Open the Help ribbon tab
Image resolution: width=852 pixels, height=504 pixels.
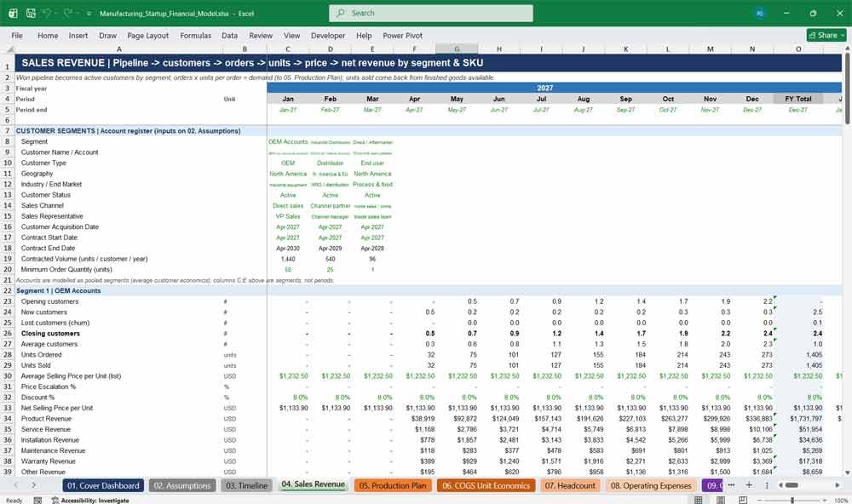pyautogui.click(x=364, y=35)
